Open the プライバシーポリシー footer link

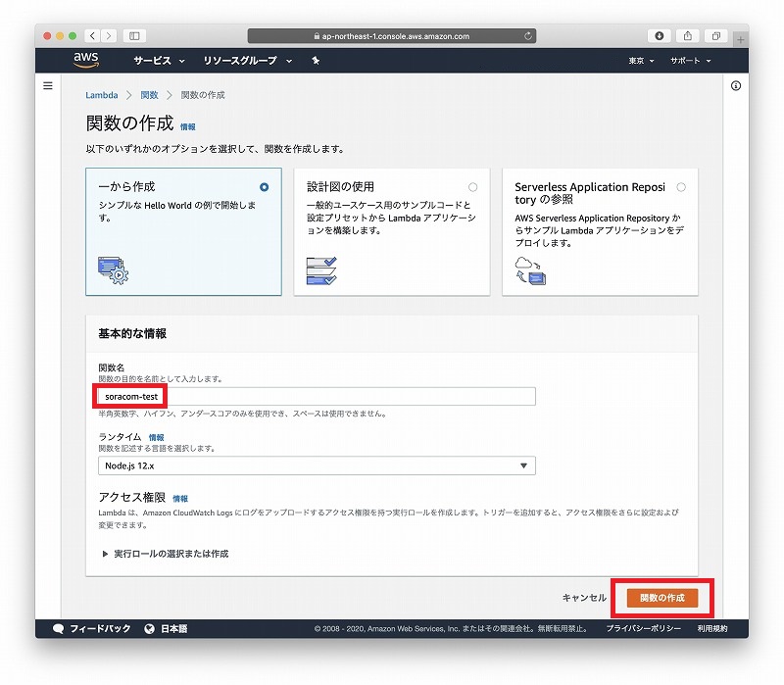pos(644,629)
